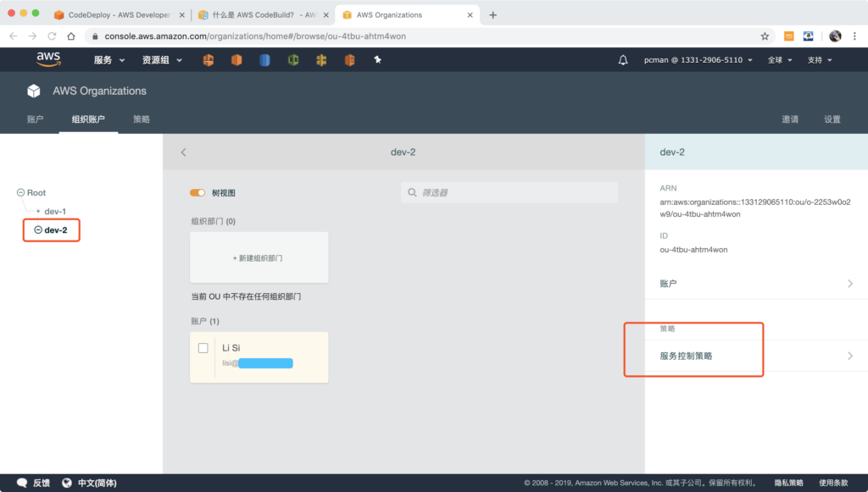Click the 新建组织部门 button
Image resolution: width=868 pixels, height=492 pixels.
pos(259,257)
